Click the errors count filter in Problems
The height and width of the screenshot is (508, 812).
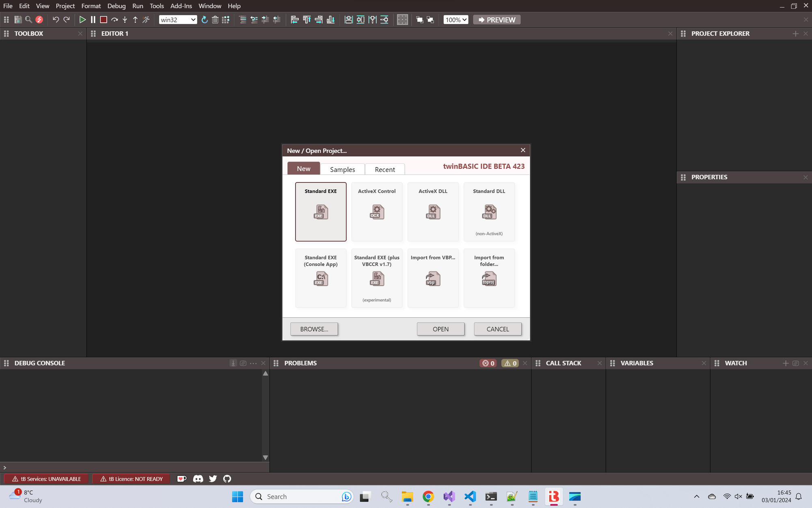[x=488, y=363]
